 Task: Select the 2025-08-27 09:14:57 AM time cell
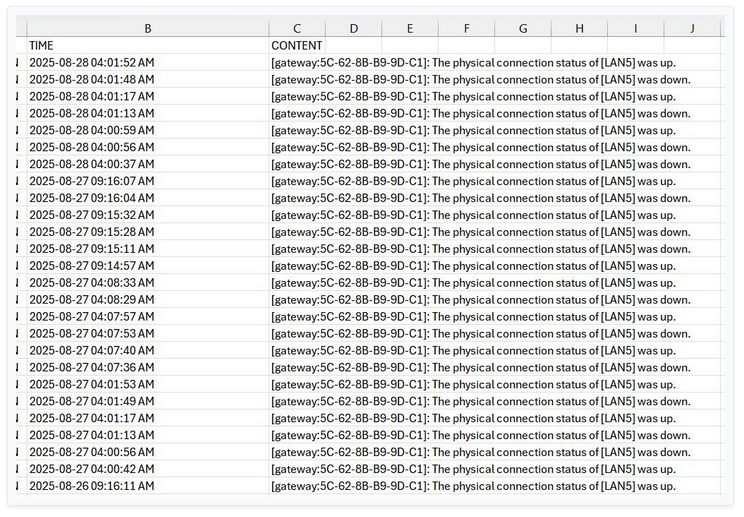pos(148,266)
